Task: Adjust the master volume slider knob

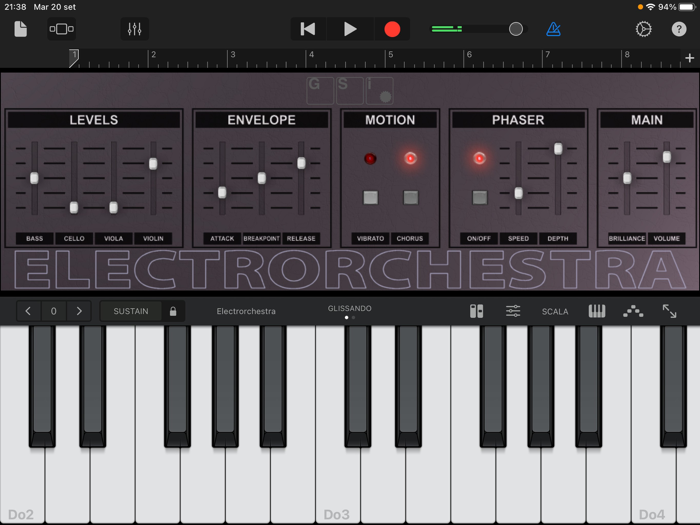Action: click(x=516, y=29)
